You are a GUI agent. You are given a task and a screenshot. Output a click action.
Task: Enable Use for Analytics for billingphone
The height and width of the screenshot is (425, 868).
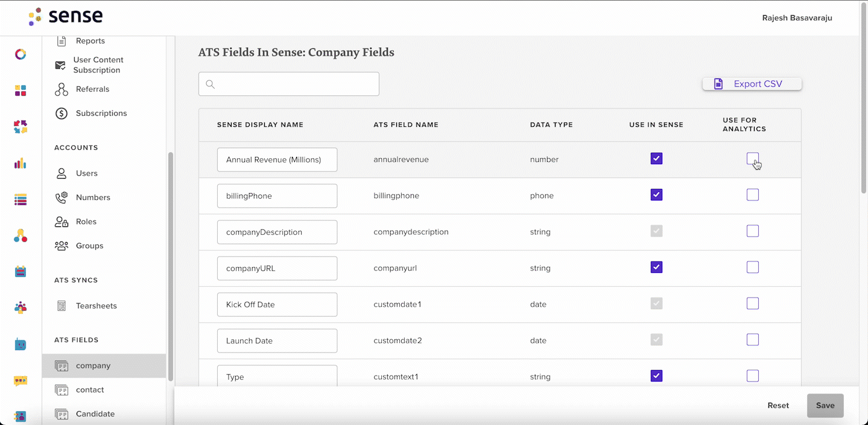coord(753,195)
